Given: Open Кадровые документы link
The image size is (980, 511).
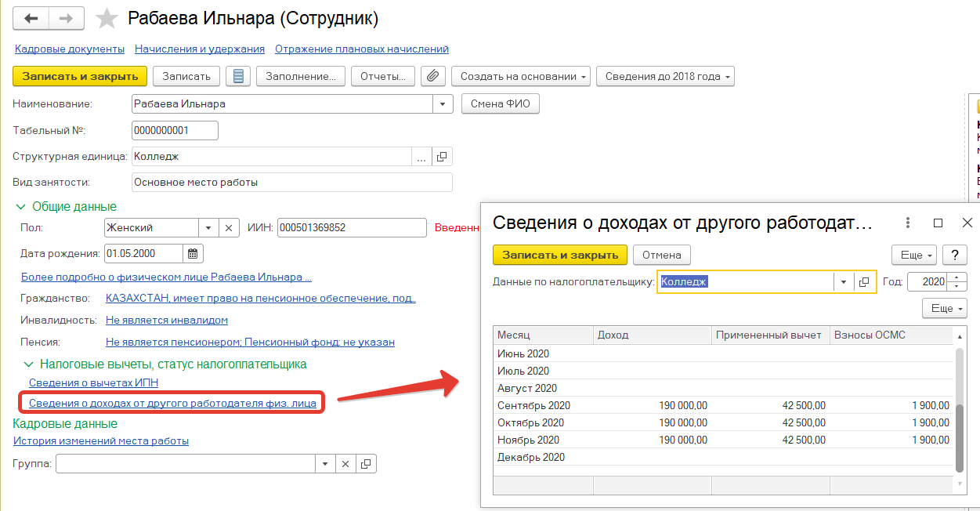Looking at the screenshot, I should pyautogui.click(x=70, y=49).
